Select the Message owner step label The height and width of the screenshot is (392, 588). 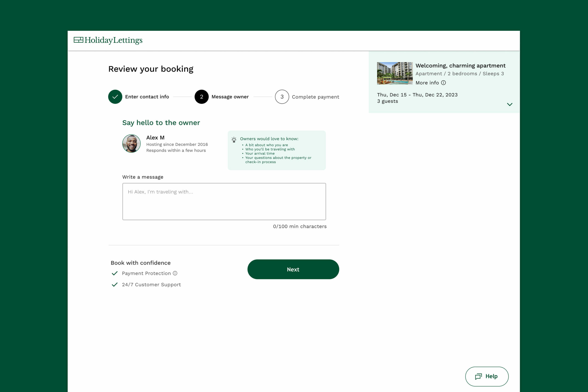coord(230,97)
